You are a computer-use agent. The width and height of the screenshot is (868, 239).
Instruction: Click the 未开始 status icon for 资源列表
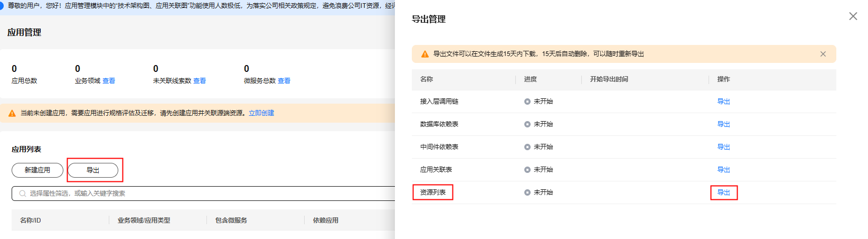pyautogui.click(x=527, y=192)
